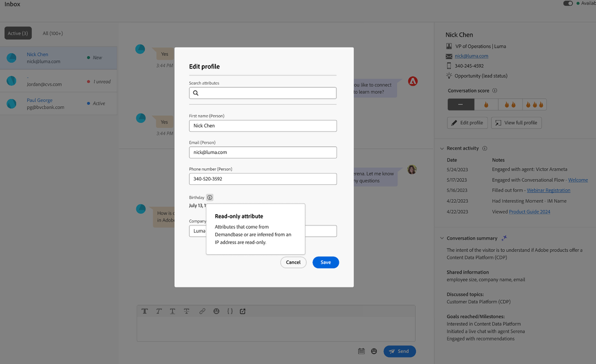Select the three flames conversation score

(534, 104)
